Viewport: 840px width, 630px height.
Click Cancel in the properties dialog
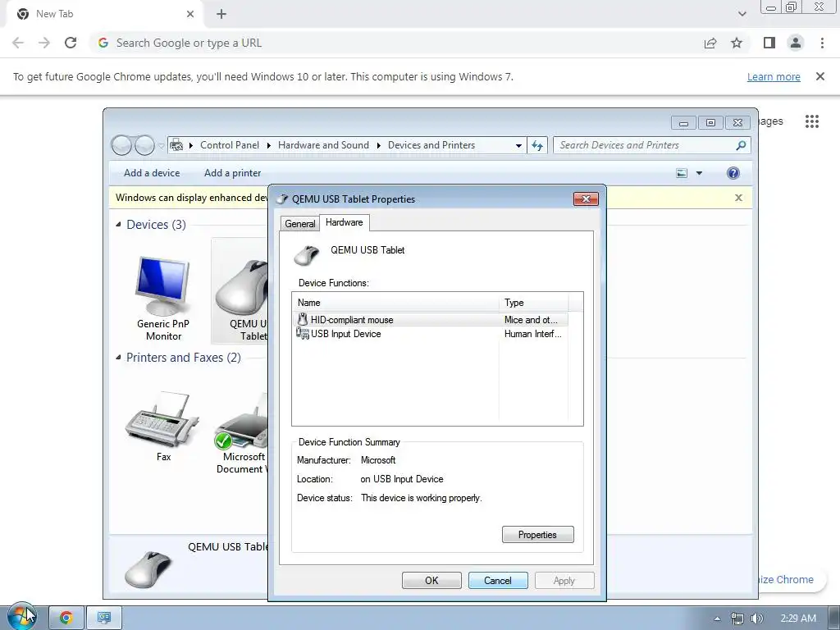(498, 580)
